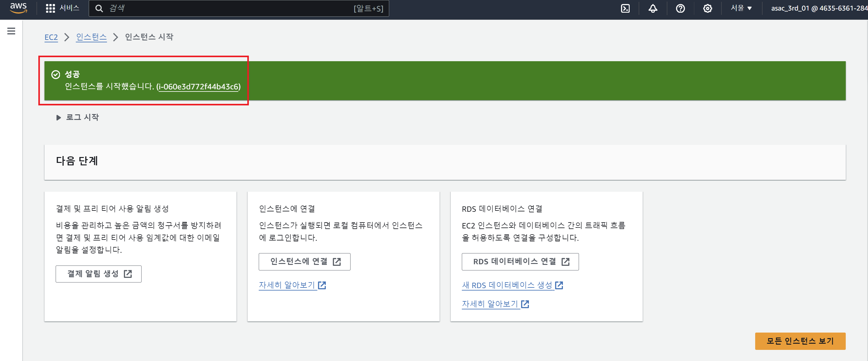Open the help question mark icon
868x361 pixels.
click(680, 8)
